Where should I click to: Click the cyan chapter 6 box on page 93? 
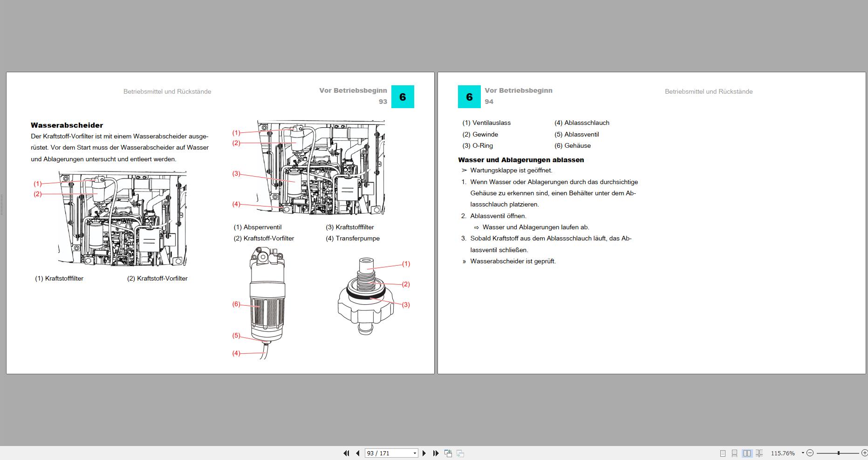[403, 96]
